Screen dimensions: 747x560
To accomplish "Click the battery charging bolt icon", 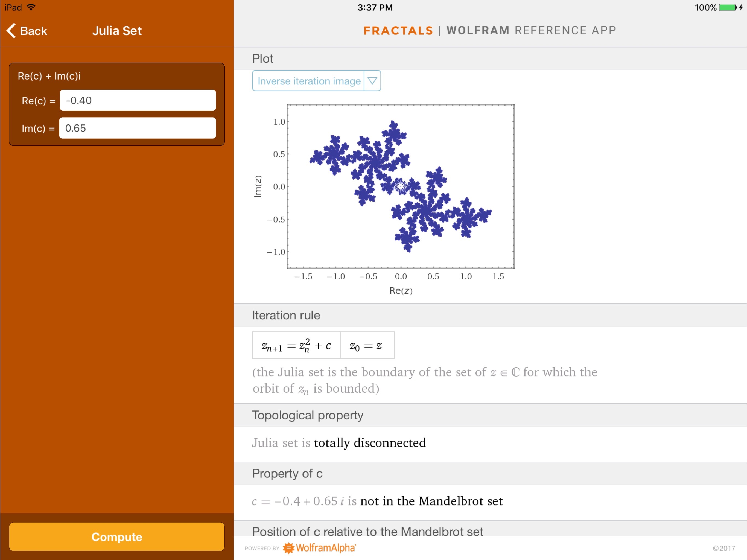I will pos(741,7).
